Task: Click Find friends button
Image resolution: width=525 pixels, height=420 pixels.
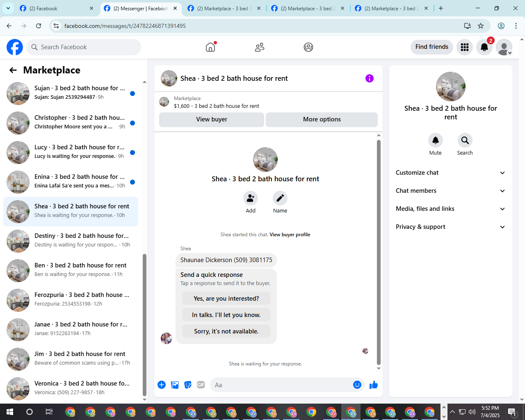Action: coord(432,47)
